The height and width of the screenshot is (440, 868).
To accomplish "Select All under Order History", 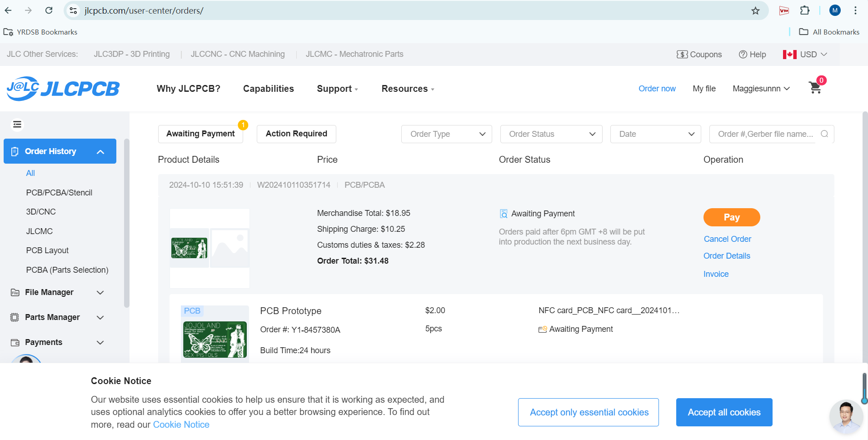I will coord(30,173).
